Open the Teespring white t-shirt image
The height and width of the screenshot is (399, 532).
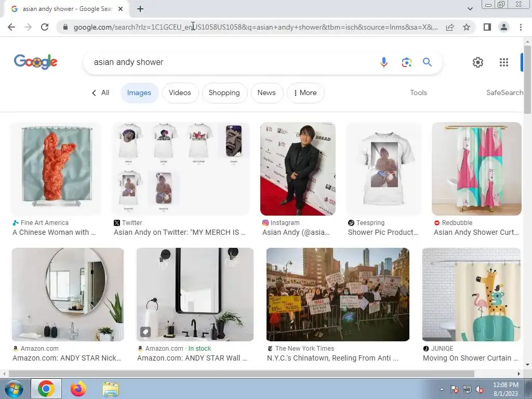(x=384, y=169)
